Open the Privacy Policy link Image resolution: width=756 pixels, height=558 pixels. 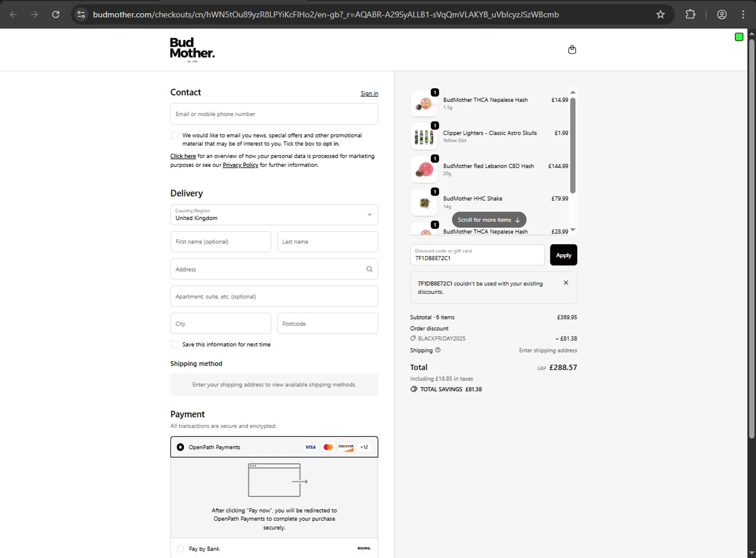point(240,165)
